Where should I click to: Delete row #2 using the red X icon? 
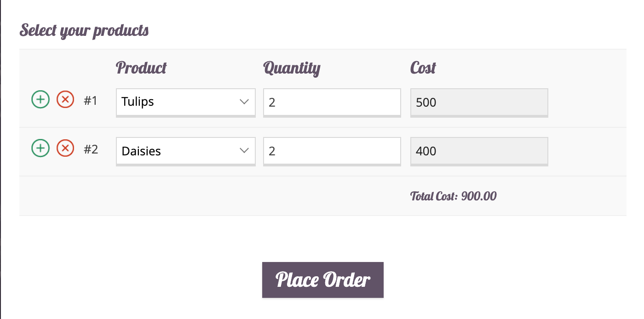[65, 148]
